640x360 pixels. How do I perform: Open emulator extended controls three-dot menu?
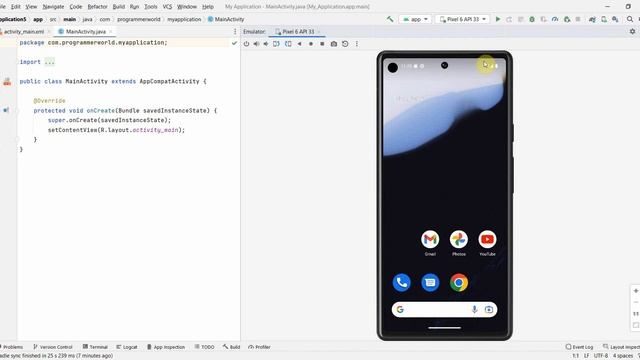pos(357,44)
